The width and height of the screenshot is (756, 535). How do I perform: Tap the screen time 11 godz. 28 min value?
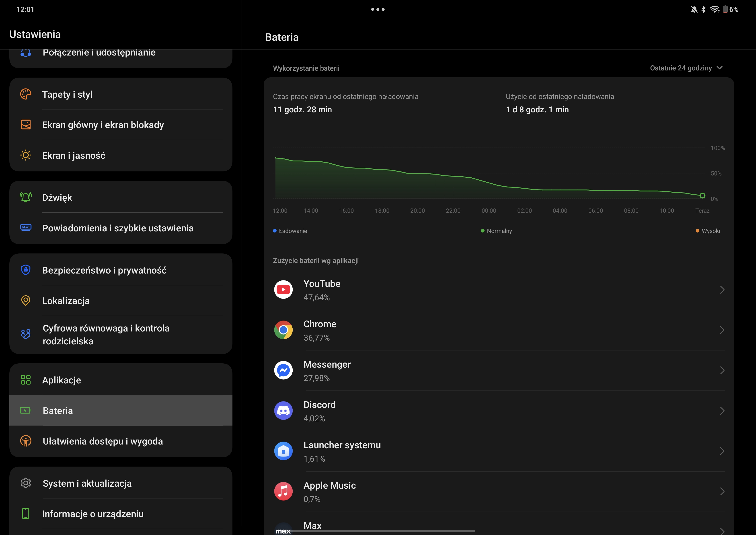pyautogui.click(x=302, y=109)
